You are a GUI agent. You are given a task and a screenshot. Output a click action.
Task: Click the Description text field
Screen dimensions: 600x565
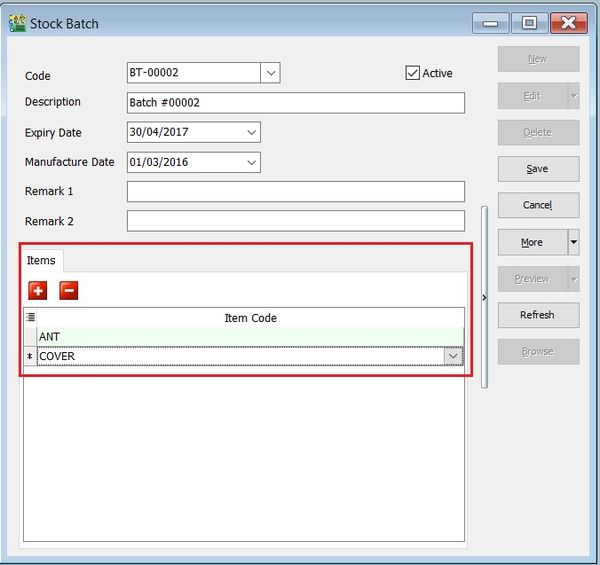[296, 103]
